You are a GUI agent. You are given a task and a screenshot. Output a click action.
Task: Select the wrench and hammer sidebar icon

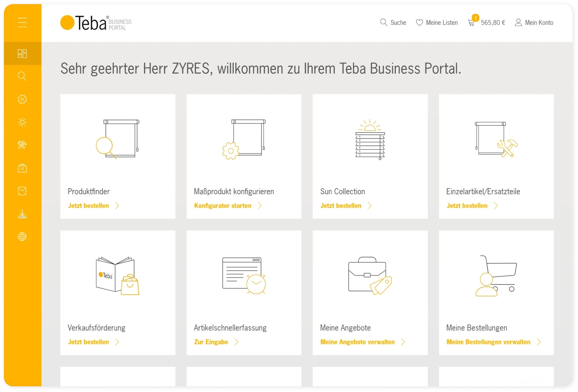tap(22, 145)
